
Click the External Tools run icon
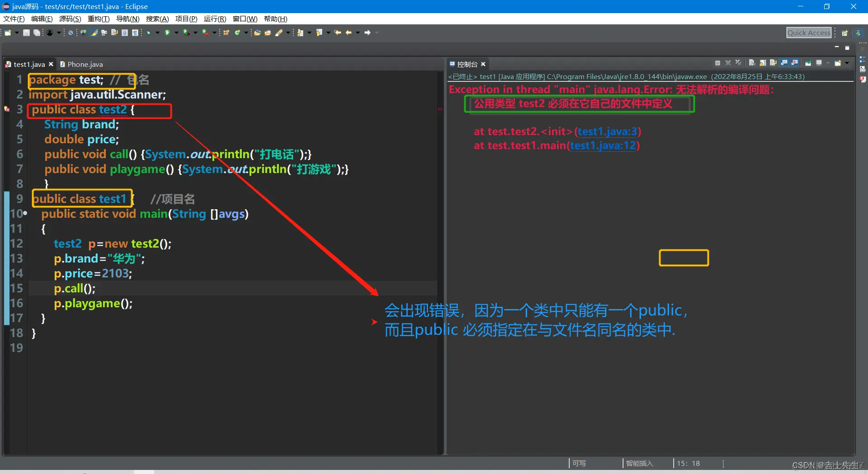click(205, 33)
